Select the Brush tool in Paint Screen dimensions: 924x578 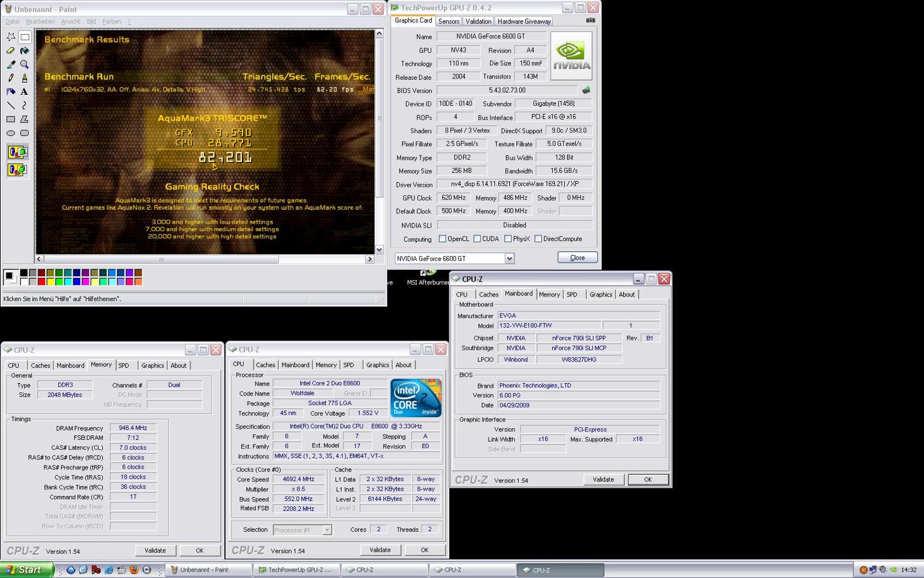point(25,77)
